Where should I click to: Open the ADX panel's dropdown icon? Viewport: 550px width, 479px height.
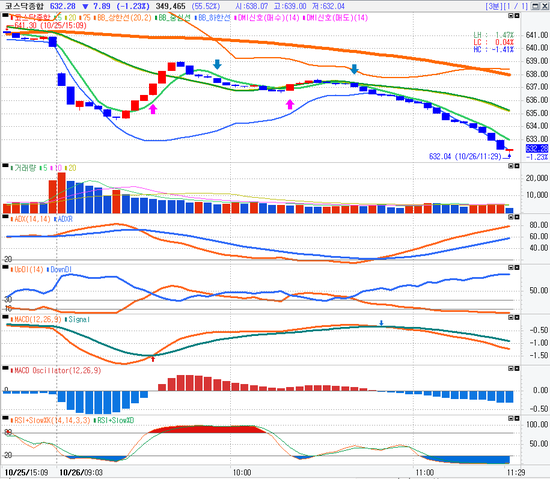(x=511, y=217)
